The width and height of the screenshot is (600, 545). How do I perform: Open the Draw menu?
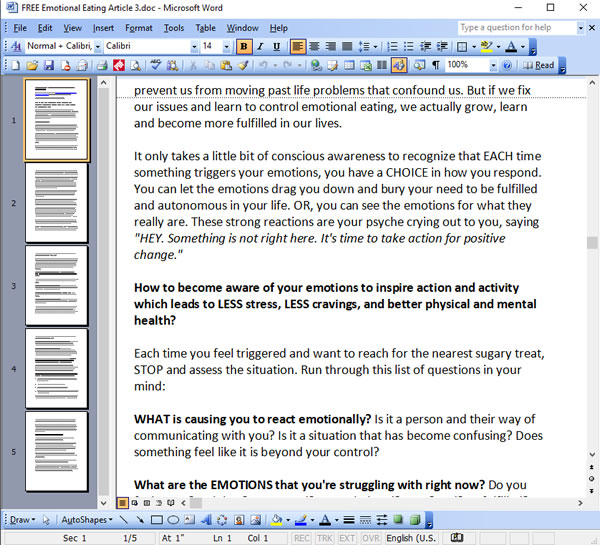tap(22, 520)
